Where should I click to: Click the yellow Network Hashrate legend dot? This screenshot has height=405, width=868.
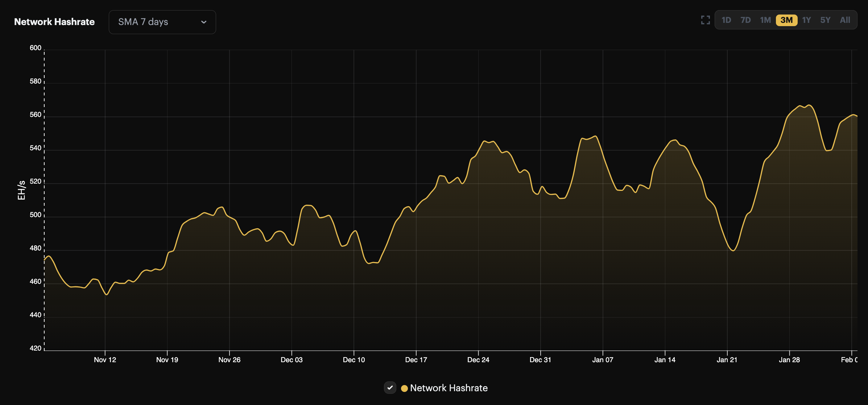coord(404,388)
